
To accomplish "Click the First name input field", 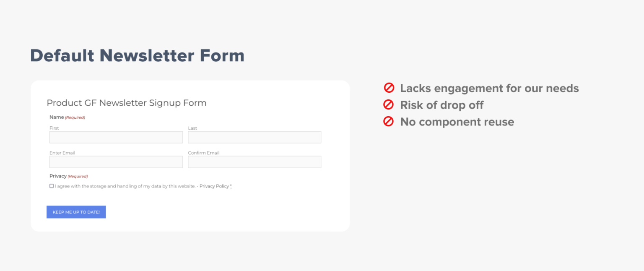I will pyautogui.click(x=116, y=137).
